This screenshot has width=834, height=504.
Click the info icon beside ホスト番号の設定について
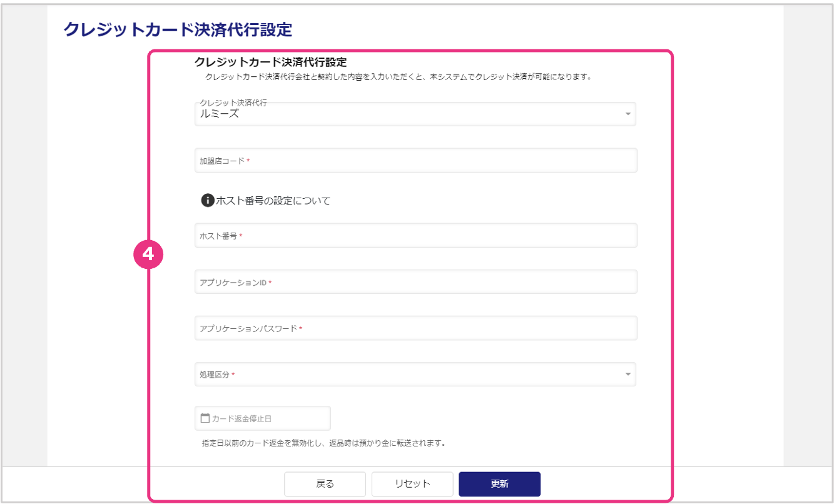tap(207, 201)
